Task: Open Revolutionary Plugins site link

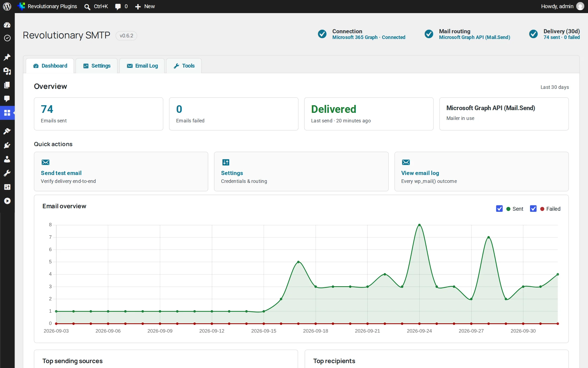Action: click(47, 6)
